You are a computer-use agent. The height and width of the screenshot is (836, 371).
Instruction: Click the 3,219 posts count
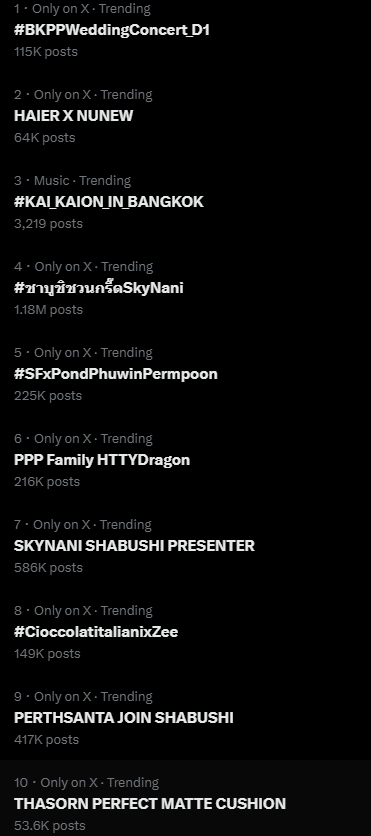(48, 223)
